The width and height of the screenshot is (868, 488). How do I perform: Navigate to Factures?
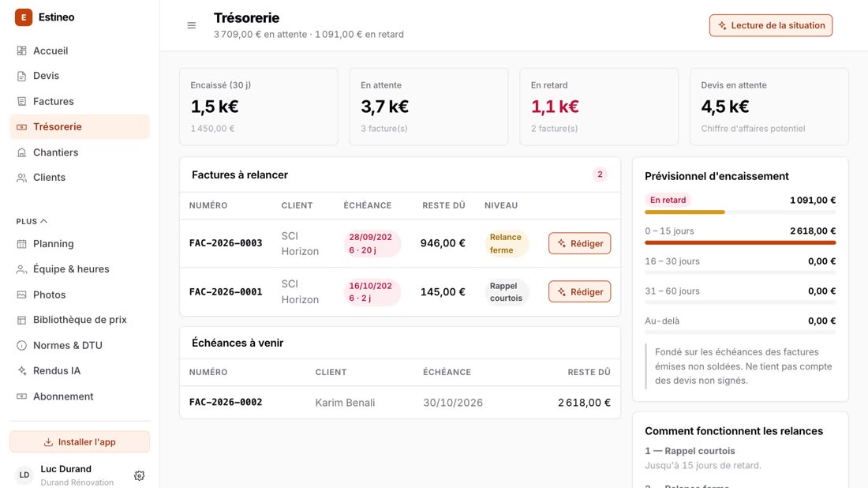click(80, 101)
